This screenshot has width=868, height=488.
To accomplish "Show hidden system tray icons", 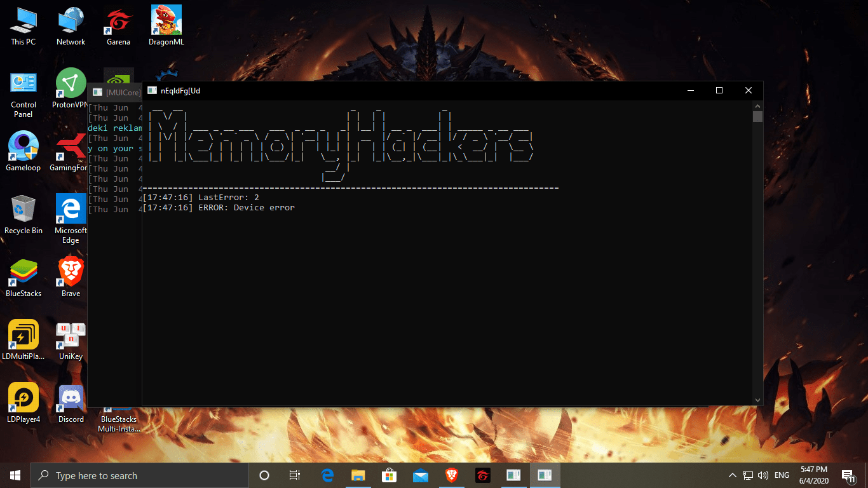I will point(732,475).
